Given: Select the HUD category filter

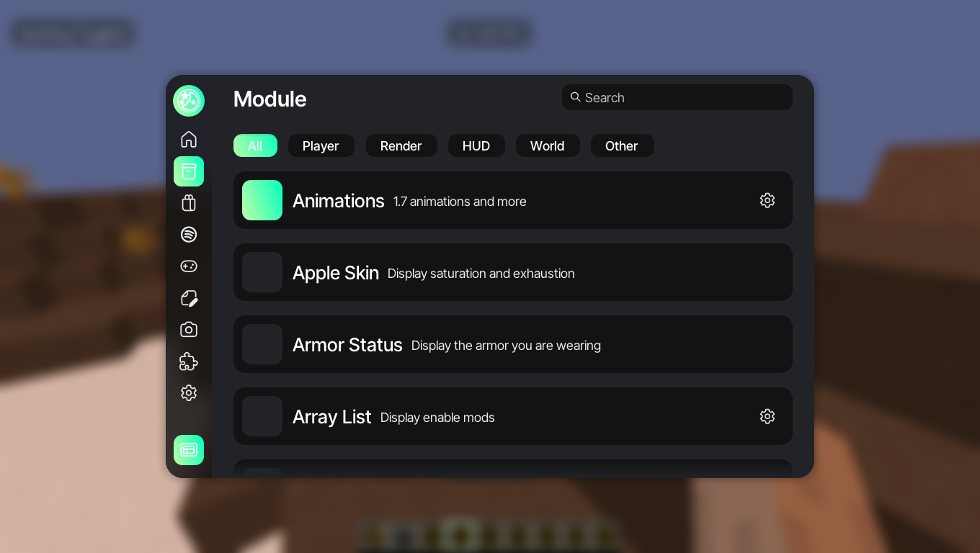Looking at the screenshot, I should 476,145.
